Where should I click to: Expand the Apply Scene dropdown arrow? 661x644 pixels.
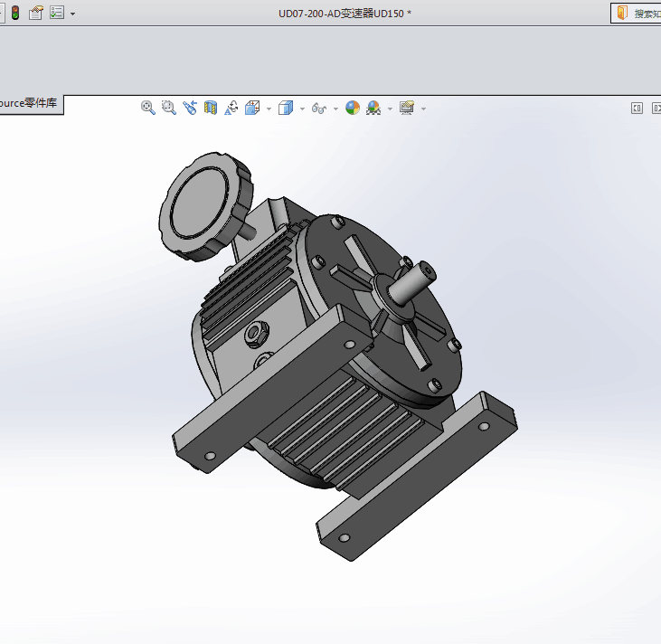click(x=390, y=109)
